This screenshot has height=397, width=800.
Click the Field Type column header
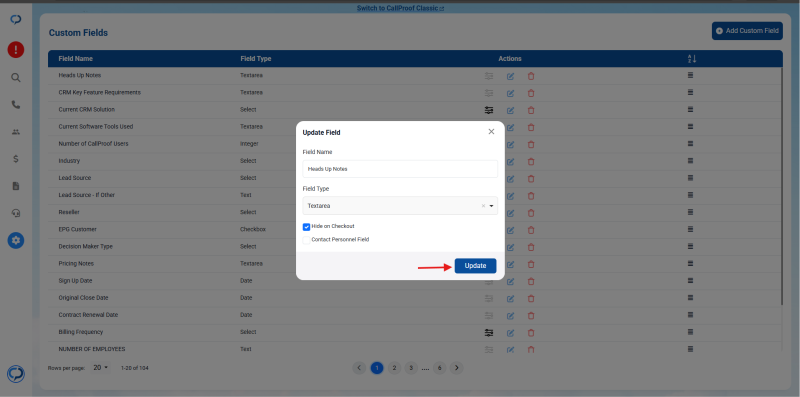256,59
